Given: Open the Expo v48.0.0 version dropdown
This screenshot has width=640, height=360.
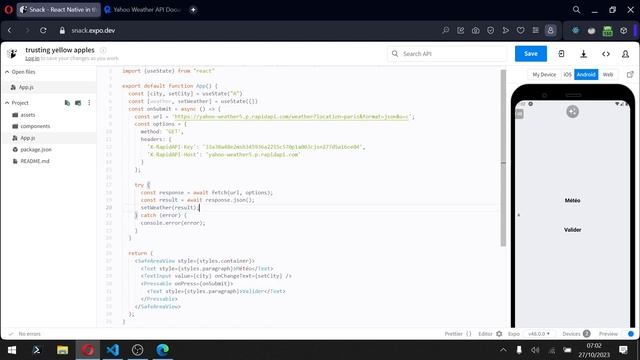Looking at the screenshot, I should tap(539, 333).
